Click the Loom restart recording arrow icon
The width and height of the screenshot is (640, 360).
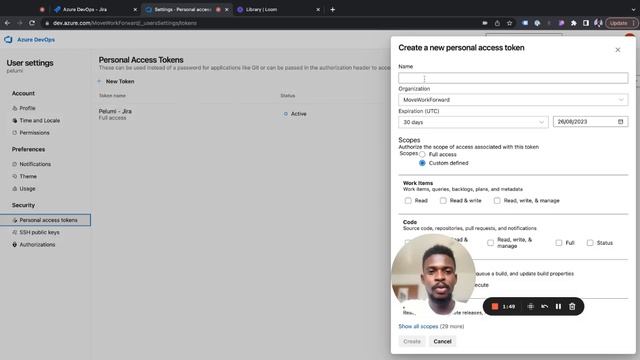click(x=544, y=307)
